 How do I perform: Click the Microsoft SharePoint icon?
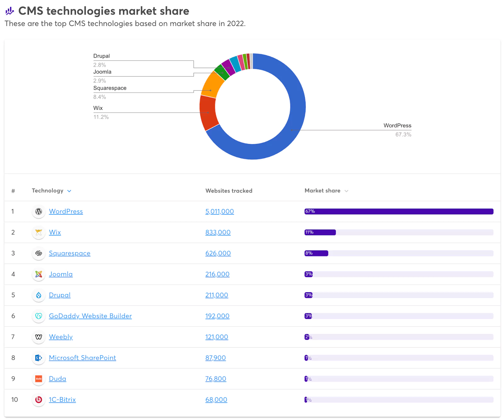[38, 358]
